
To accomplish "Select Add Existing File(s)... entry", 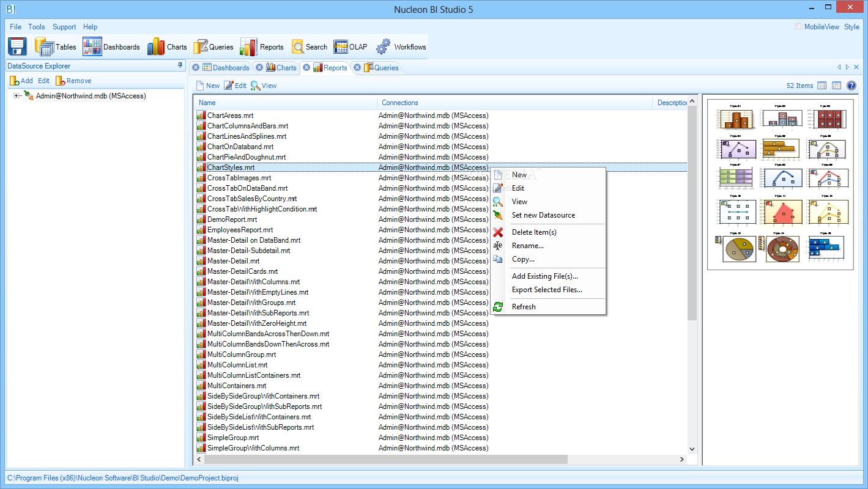I will point(548,276).
